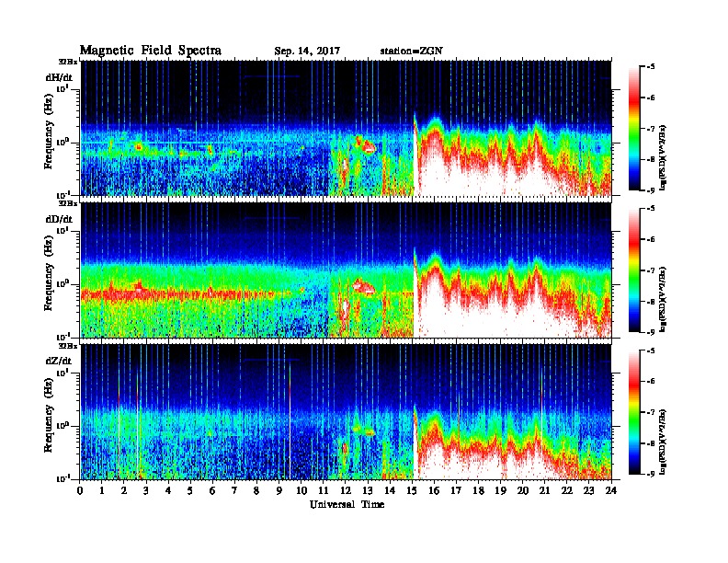Click the color scale bar beside dD/dt panel
This screenshot has height=563, width=728.
(x=634, y=270)
